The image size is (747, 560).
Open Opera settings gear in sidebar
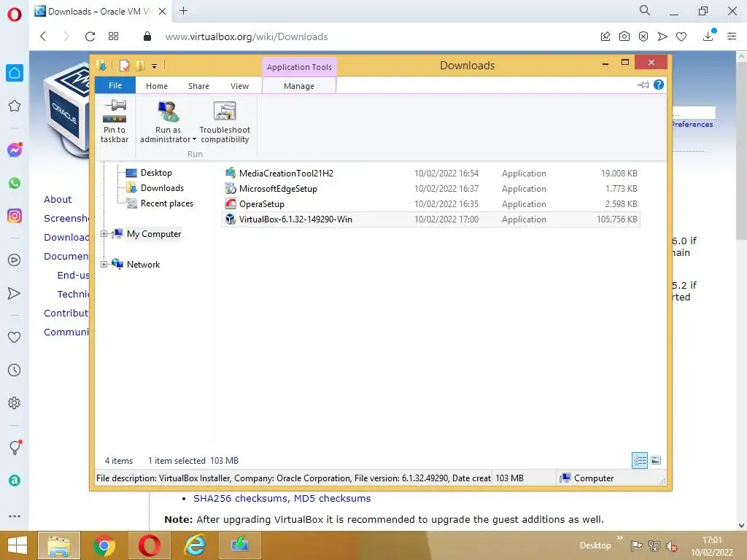(x=15, y=402)
